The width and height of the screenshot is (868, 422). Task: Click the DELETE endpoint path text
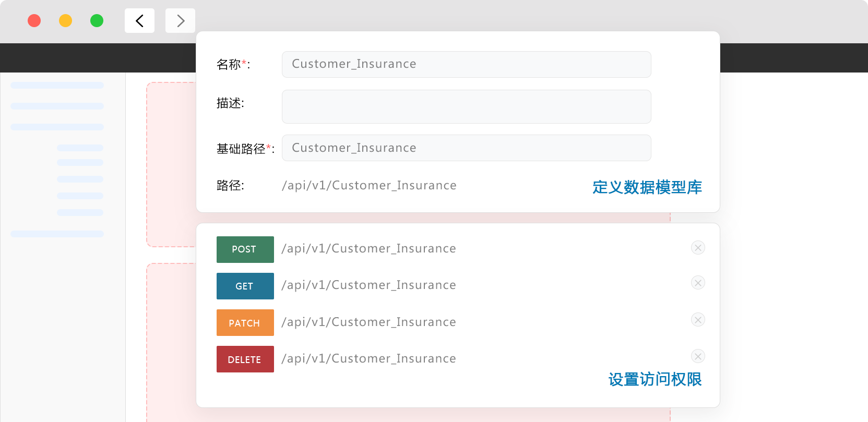[369, 359]
